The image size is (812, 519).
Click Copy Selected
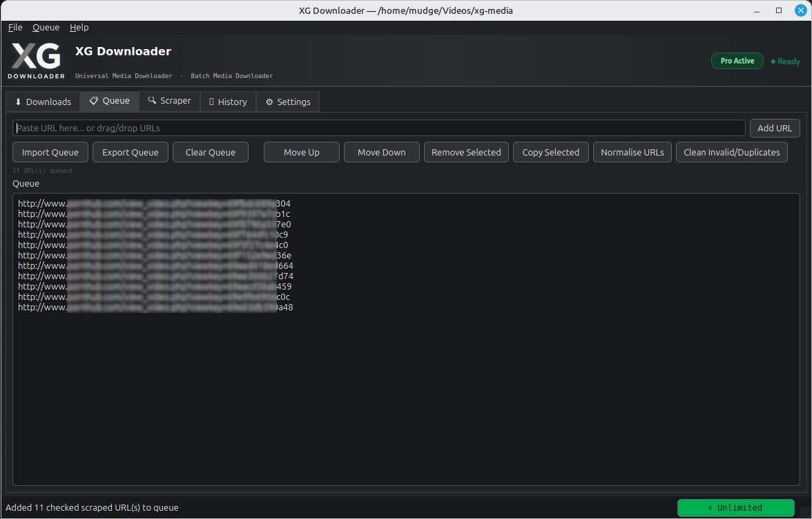(550, 153)
